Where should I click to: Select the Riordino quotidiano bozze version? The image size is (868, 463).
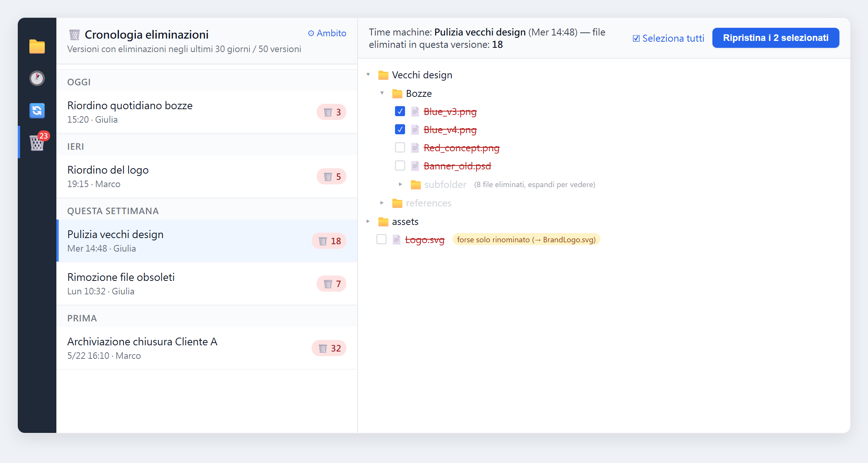pyautogui.click(x=207, y=112)
